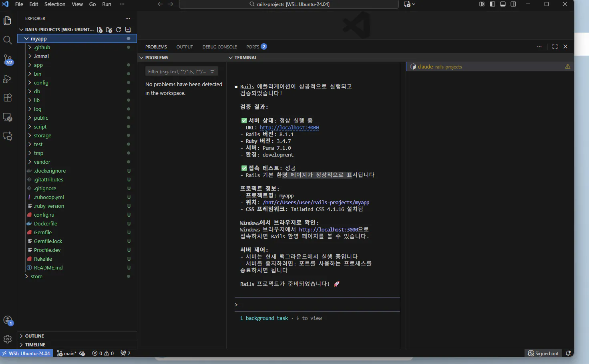Open the Search view
Screen dimensions: 589x364
[x=8, y=40]
